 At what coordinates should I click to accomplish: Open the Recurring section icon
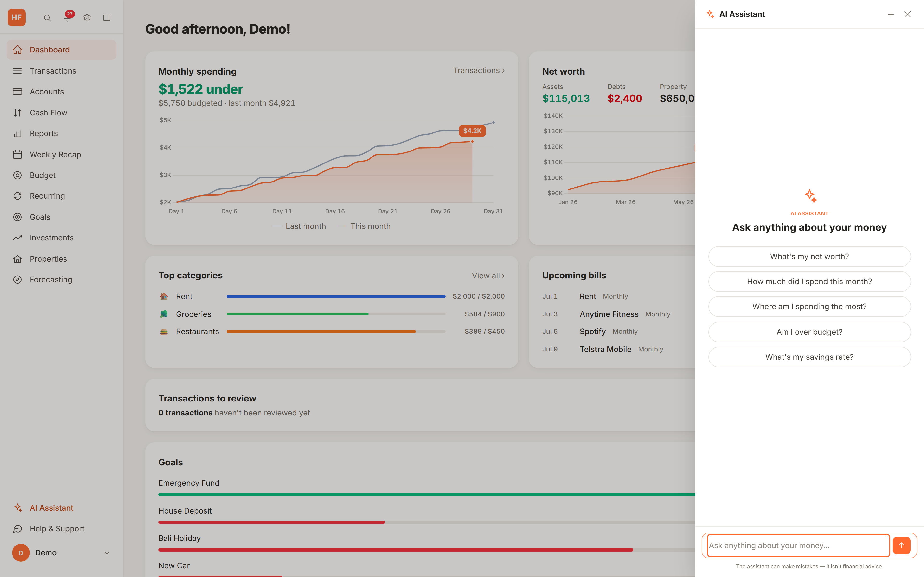coord(18,196)
